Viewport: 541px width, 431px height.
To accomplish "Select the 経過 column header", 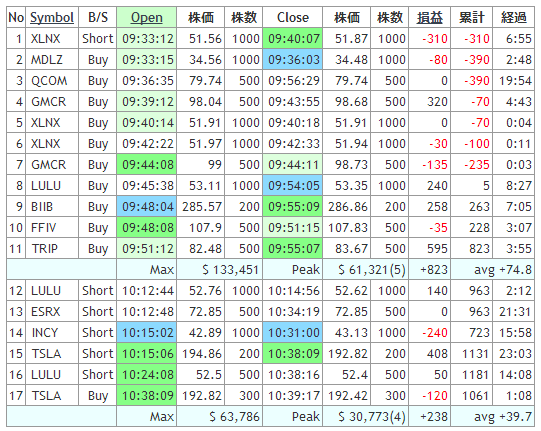I will click(x=514, y=17).
